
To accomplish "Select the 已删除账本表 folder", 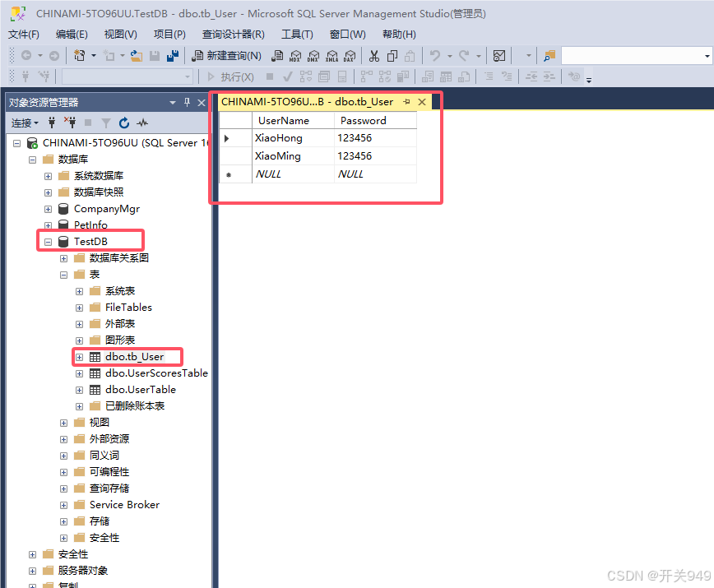I will [x=135, y=406].
